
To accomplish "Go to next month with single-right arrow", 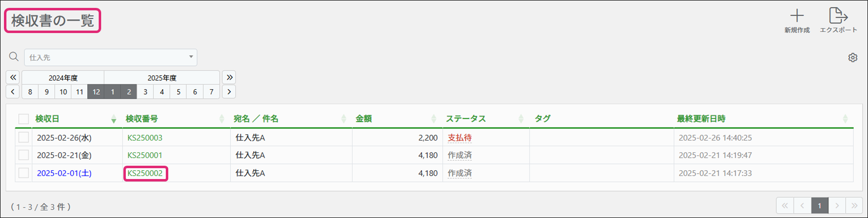I will click(228, 92).
